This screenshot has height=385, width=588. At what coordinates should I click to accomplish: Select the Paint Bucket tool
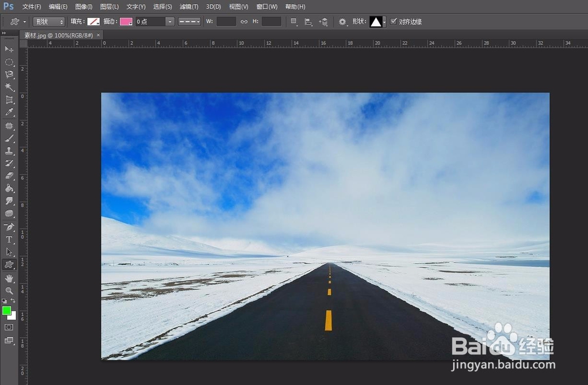click(9, 188)
